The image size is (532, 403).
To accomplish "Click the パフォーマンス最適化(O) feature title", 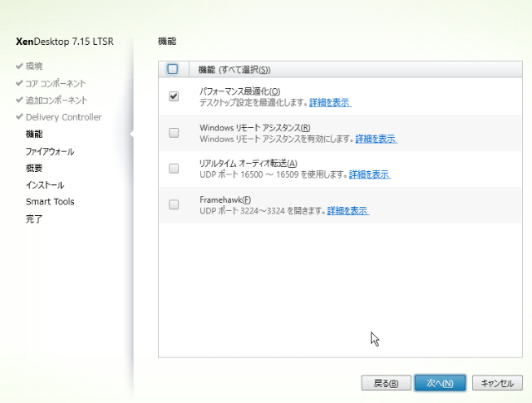I will tap(239, 91).
